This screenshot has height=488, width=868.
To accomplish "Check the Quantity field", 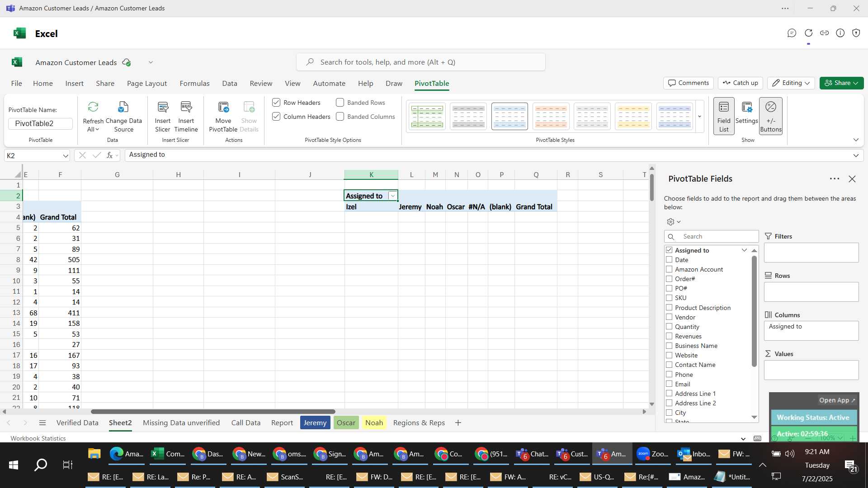I will pyautogui.click(x=669, y=326).
